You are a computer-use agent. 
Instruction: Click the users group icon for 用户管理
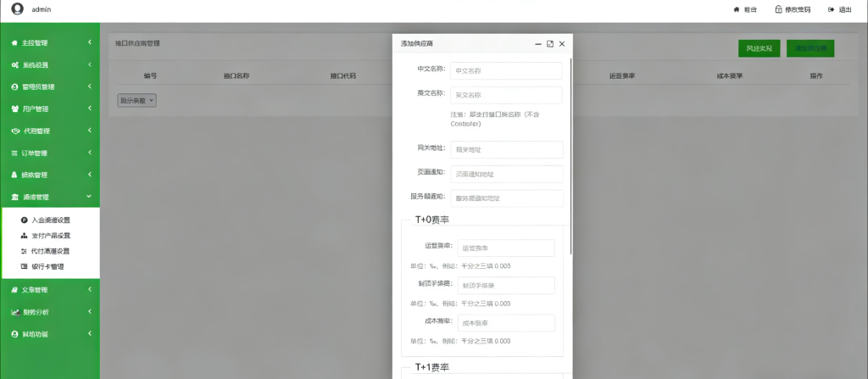click(15, 109)
